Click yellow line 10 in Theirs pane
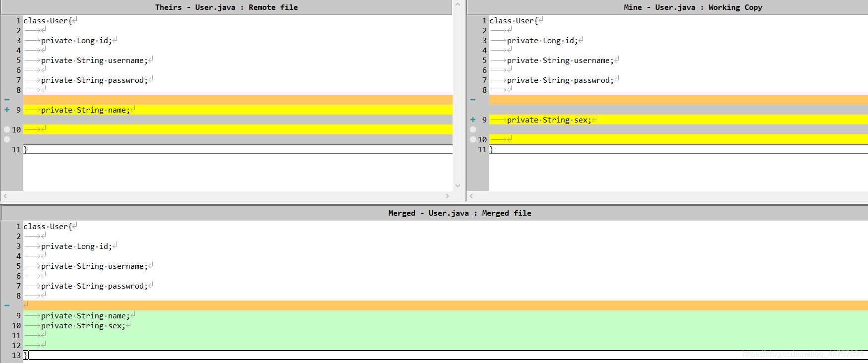868x363 pixels. [x=238, y=129]
